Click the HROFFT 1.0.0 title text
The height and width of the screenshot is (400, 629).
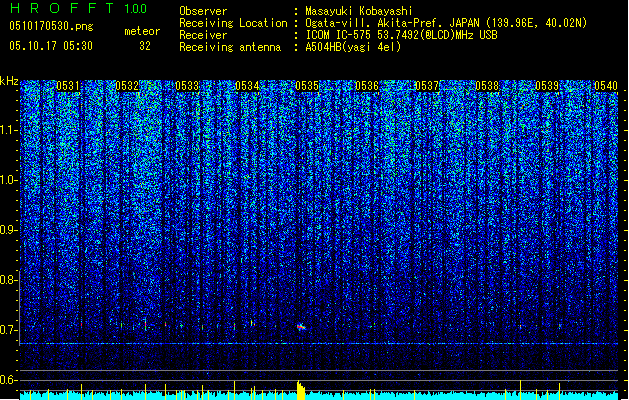coord(78,8)
